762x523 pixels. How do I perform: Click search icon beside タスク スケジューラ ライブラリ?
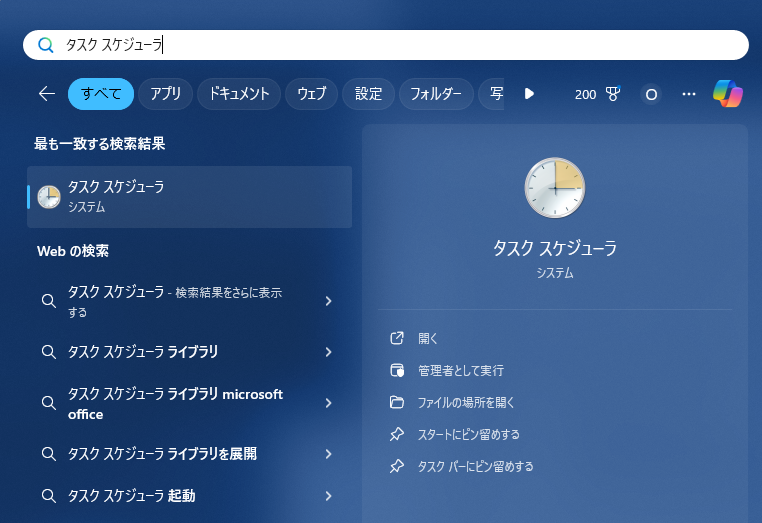tap(48, 351)
